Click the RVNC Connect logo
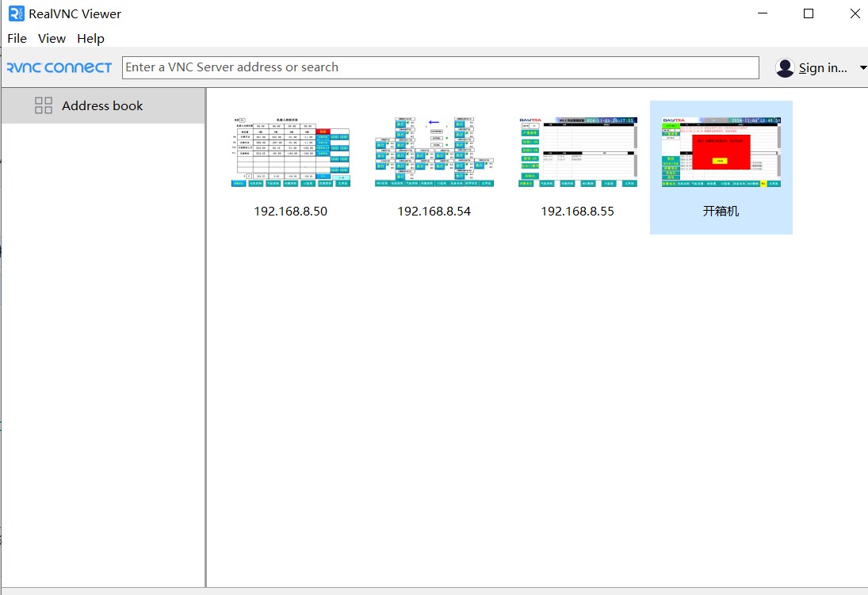Image resolution: width=868 pixels, height=595 pixels. [59, 67]
